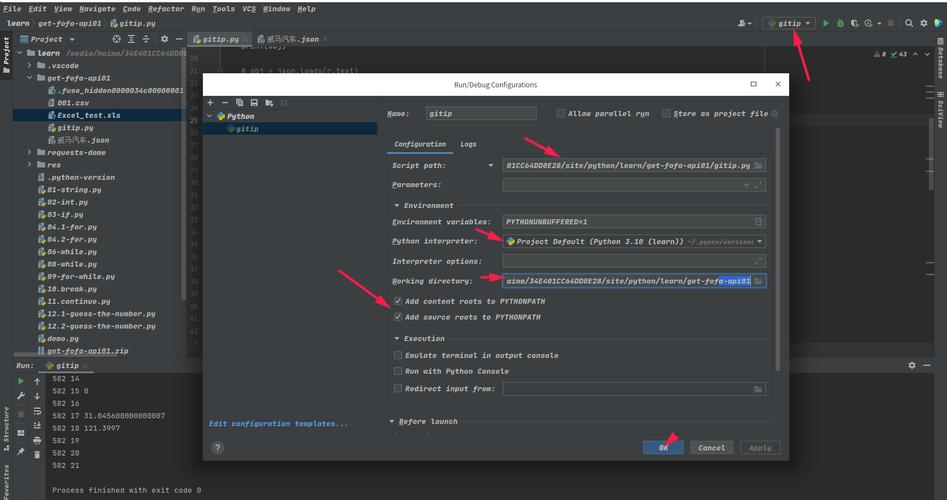Print the Run console output

(37, 440)
